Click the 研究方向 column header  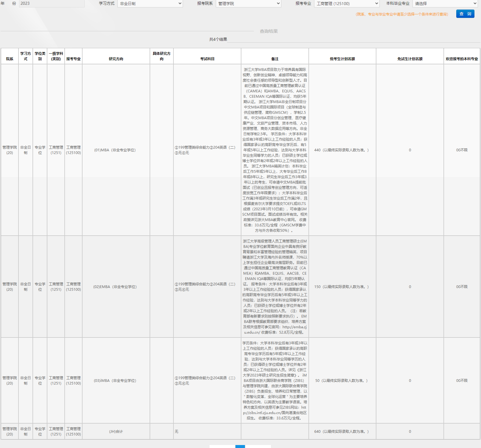pyautogui.click(x=116, y=59)
